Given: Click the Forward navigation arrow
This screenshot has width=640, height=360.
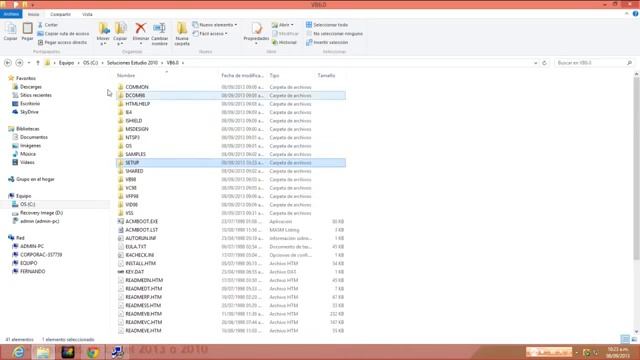Looking at the screenshot, I should 19,63.
